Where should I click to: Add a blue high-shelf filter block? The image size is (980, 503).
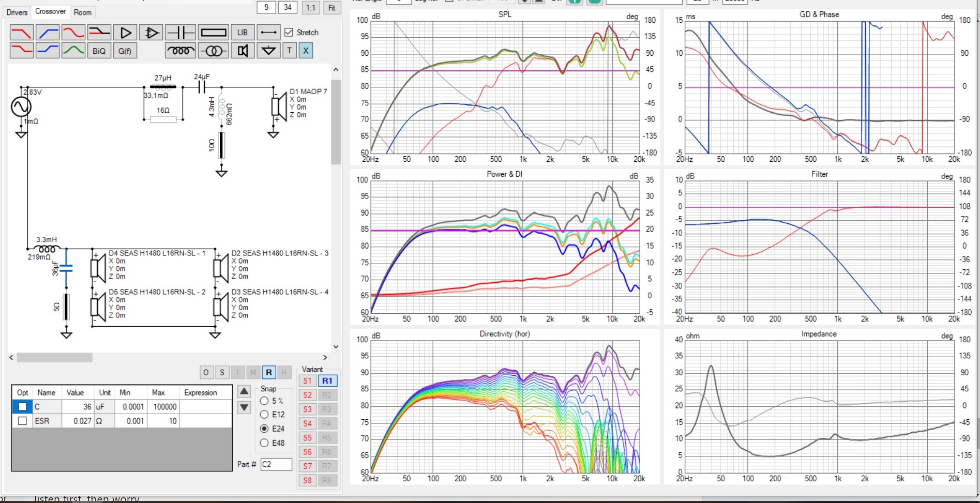coord(47,51)
